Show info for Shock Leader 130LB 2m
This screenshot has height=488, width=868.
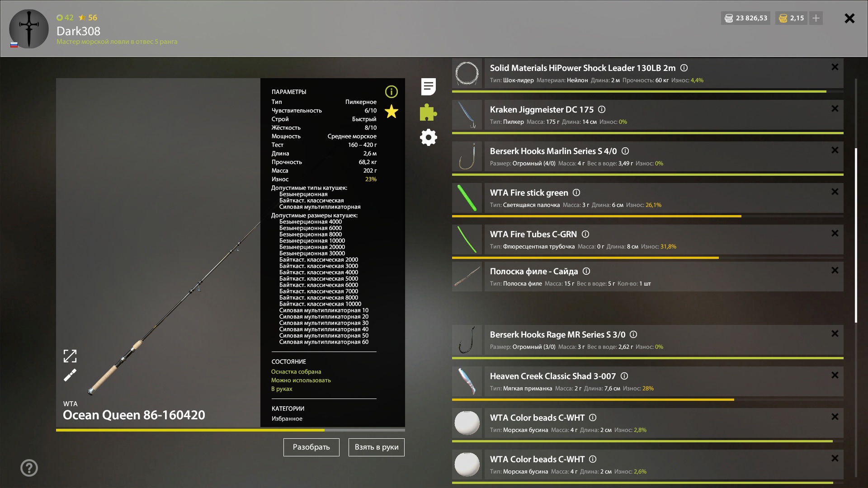coord(684,68)
